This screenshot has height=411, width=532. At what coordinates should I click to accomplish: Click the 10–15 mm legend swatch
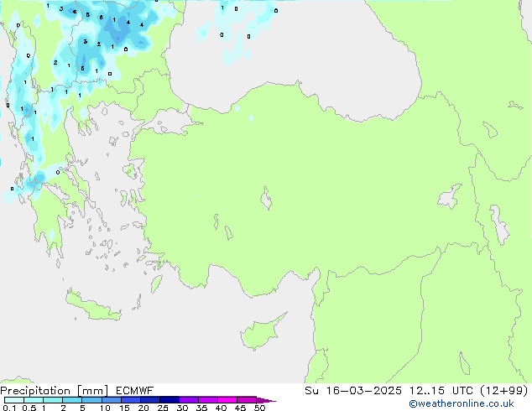pos(111,400)
